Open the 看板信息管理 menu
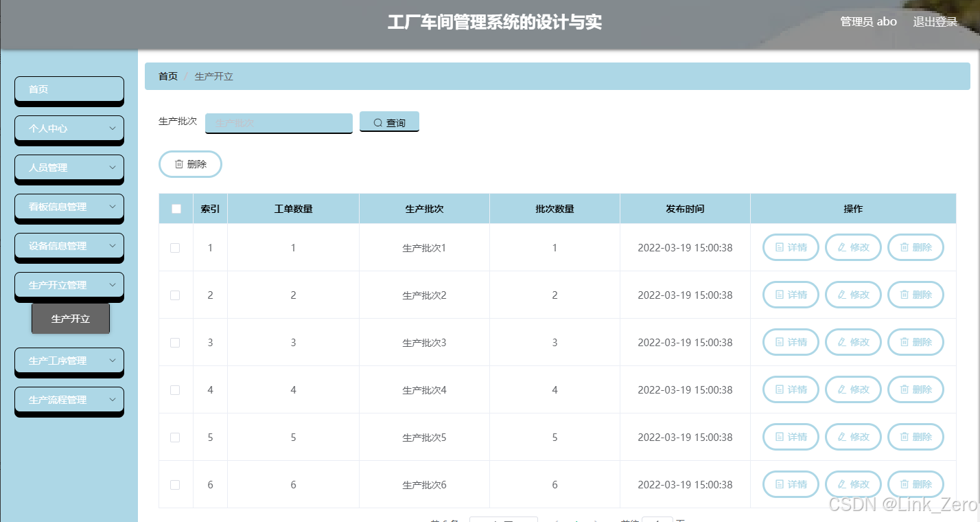 [69, 206]
